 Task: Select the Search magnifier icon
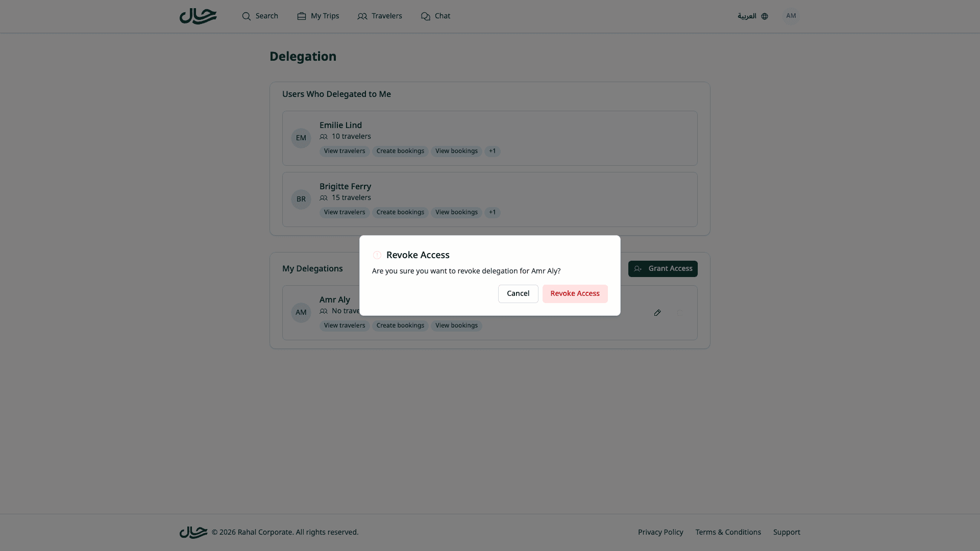point(246,16)
